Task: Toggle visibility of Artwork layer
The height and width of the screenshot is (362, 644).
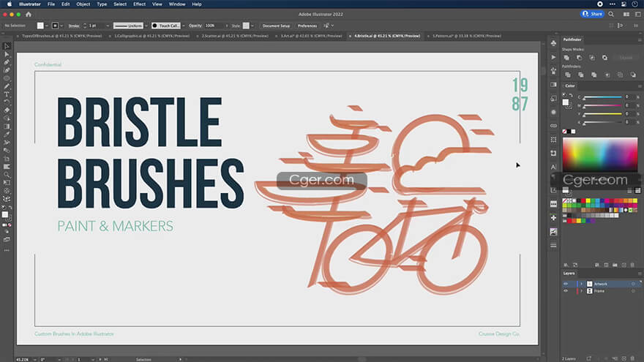Action: click(x=566, y=284)
